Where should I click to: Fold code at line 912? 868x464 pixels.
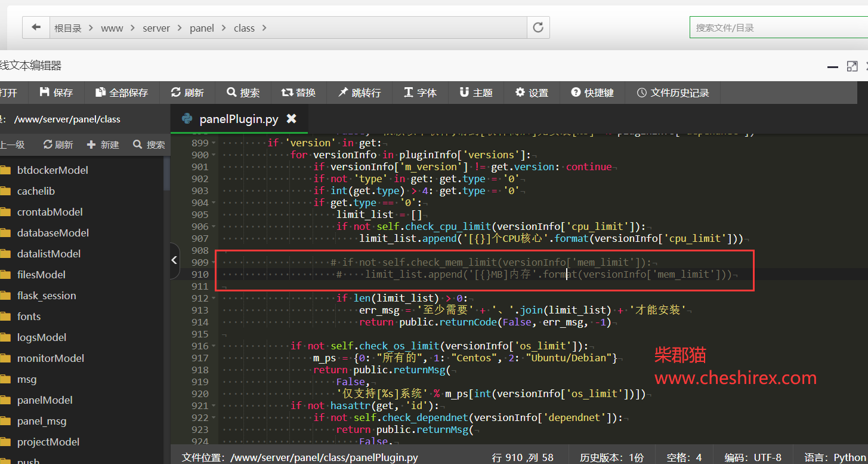pos(214,299)
